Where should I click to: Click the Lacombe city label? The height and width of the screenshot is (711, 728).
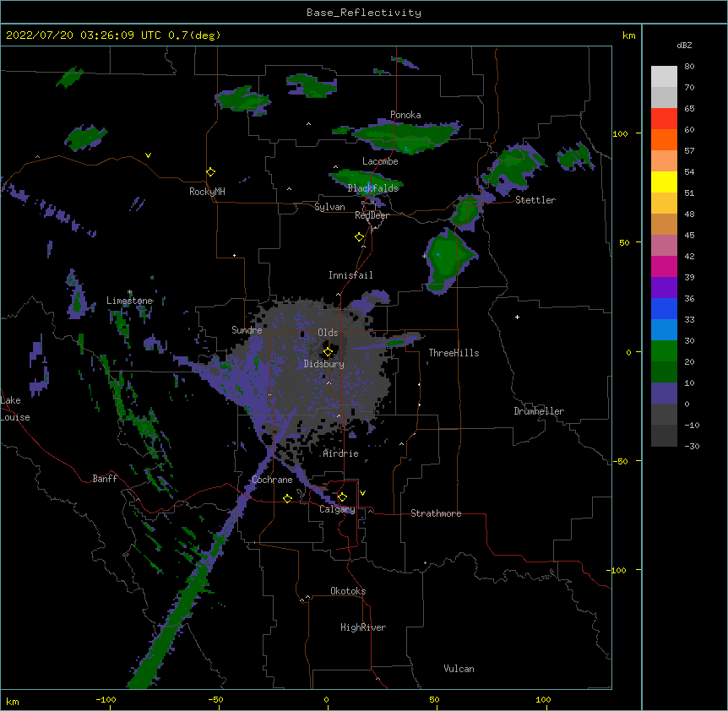tap(380, 161)
